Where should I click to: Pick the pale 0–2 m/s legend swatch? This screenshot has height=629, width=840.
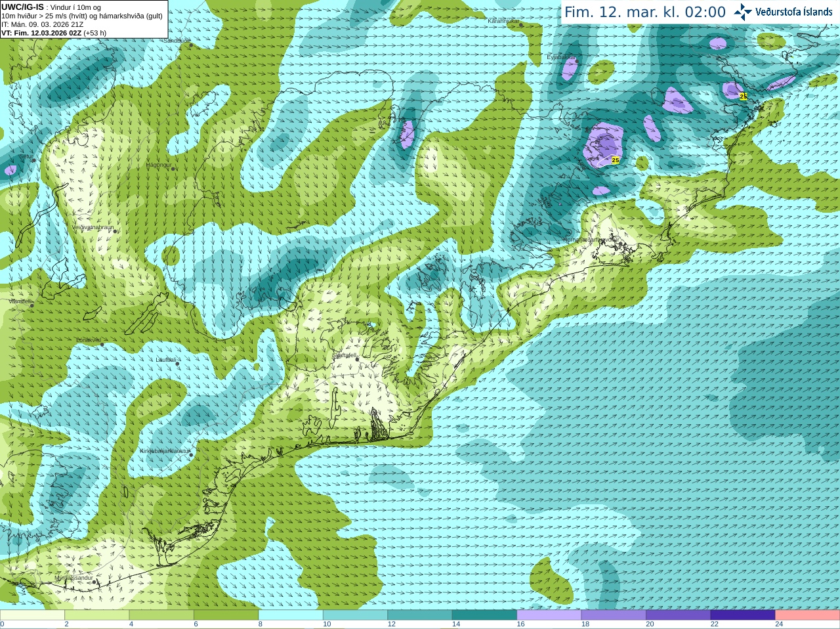32,615
